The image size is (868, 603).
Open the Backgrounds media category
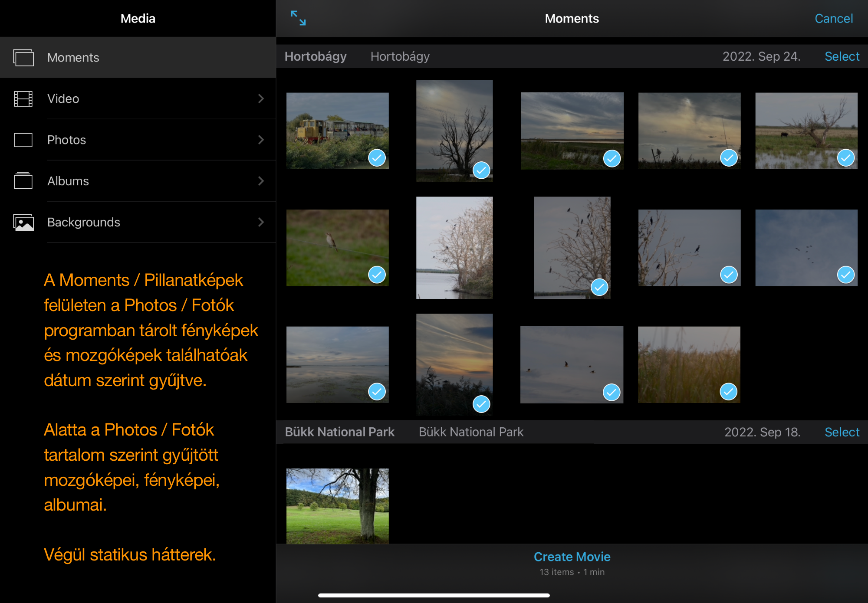tap(138, 222)
